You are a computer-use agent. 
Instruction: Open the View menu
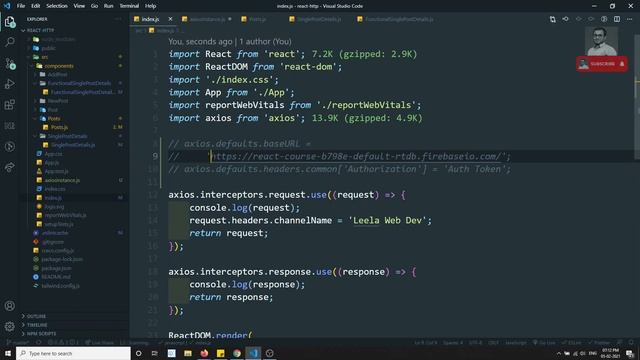pos(79,6)
